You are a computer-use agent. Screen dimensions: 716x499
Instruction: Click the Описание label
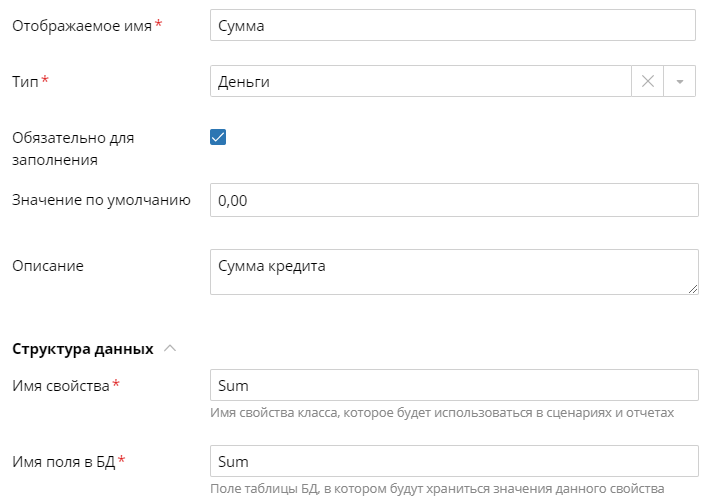click(47, 265)
